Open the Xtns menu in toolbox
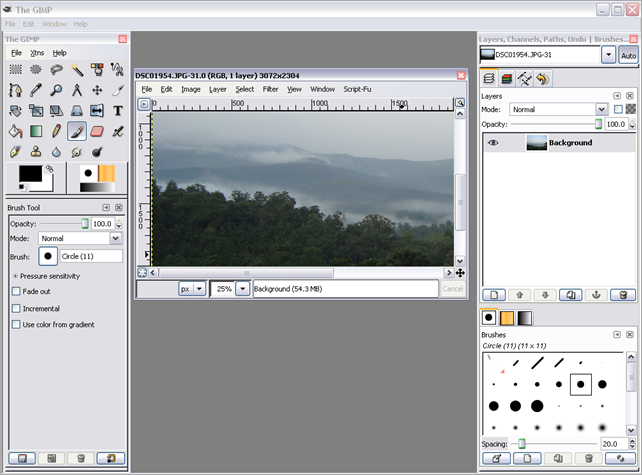 pyautogui.click(x=38, y=52)
